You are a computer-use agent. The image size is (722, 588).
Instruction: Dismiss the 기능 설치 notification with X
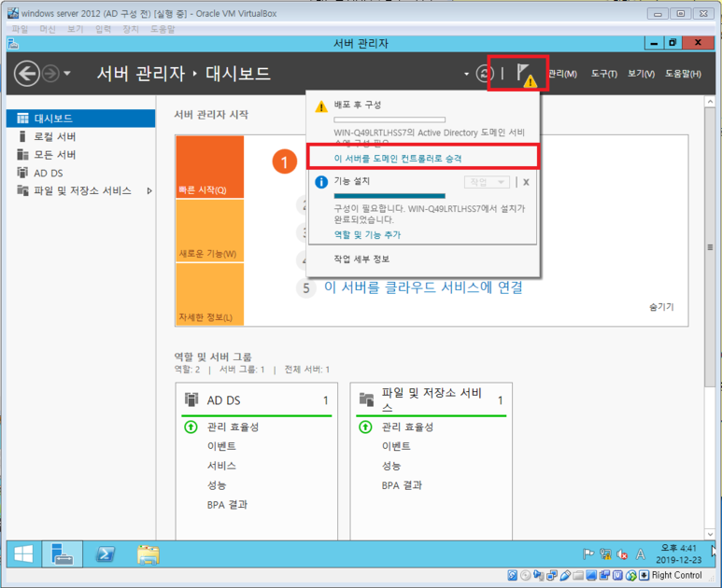[x=526, y=182]
